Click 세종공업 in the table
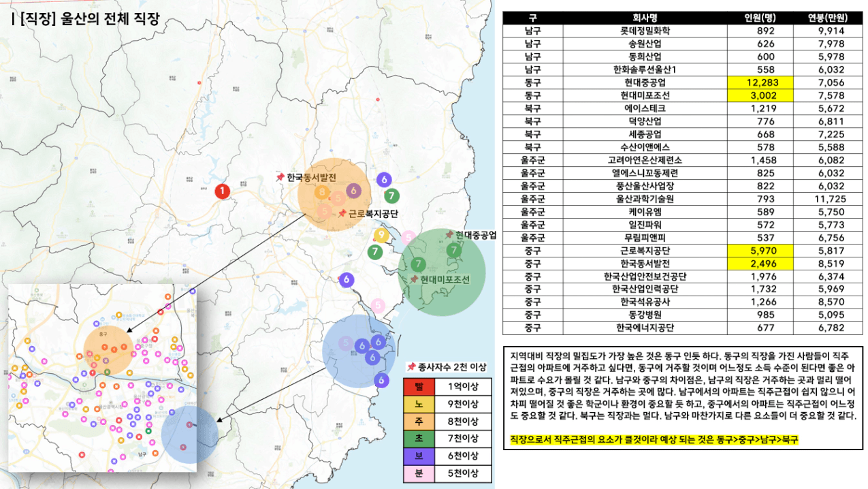The width and height of the screenshot is (868, 489). coord(645,135)
